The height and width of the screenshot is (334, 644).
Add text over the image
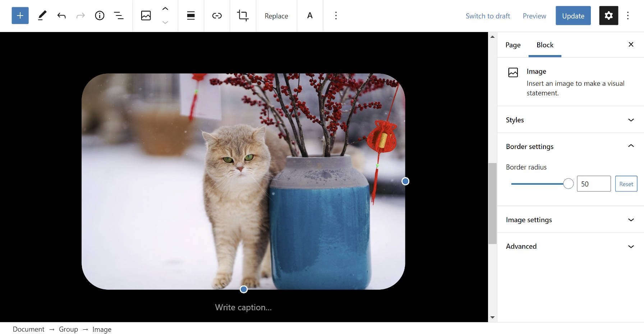pyautogui.click(x=309, y=15)
